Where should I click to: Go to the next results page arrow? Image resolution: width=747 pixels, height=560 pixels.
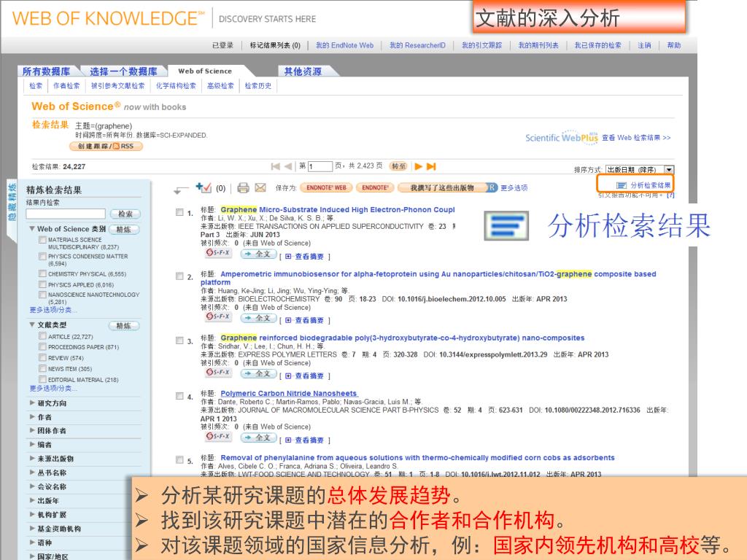coord(418,166)
